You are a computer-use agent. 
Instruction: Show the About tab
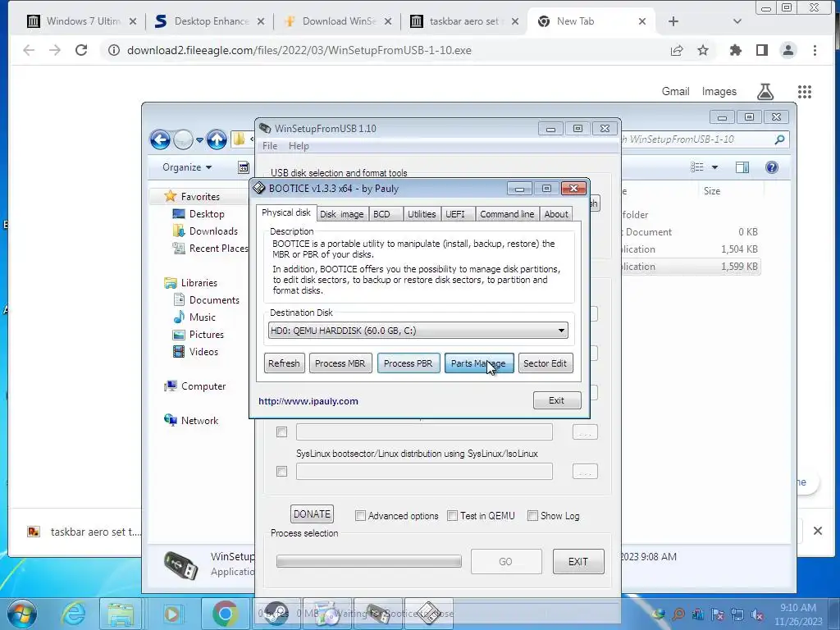pos(556,214)
